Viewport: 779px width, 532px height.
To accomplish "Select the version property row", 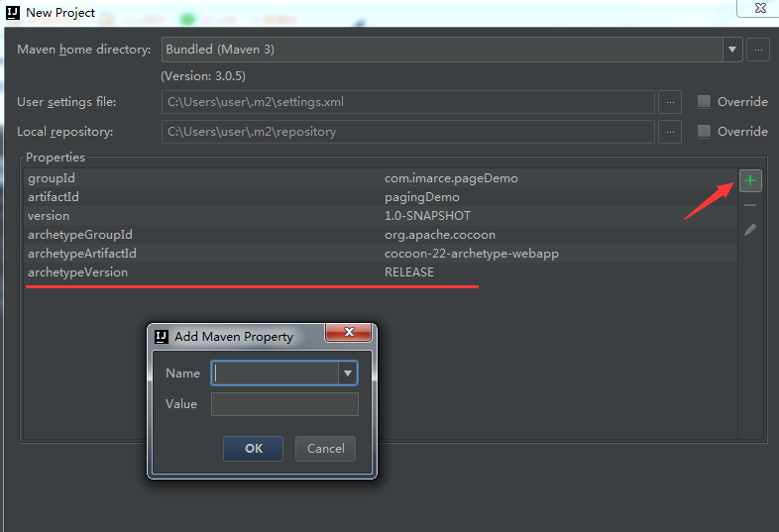I will point(381,216).
